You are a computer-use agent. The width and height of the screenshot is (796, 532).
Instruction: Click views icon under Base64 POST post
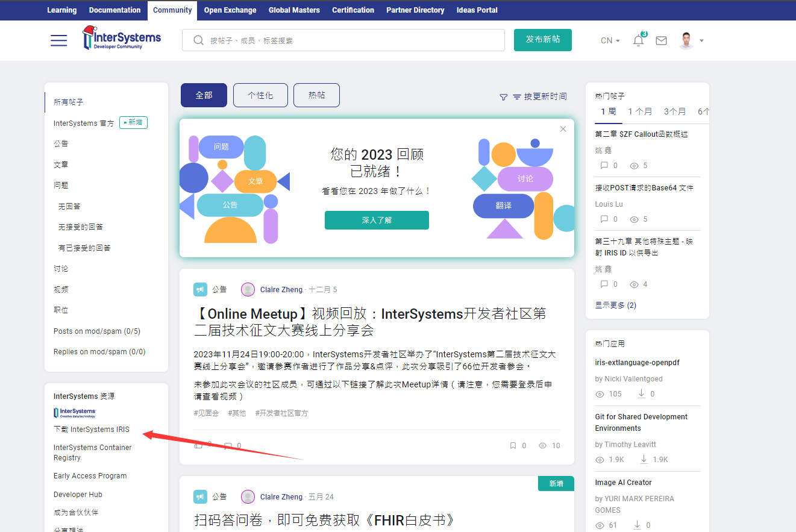coord(634,219)
